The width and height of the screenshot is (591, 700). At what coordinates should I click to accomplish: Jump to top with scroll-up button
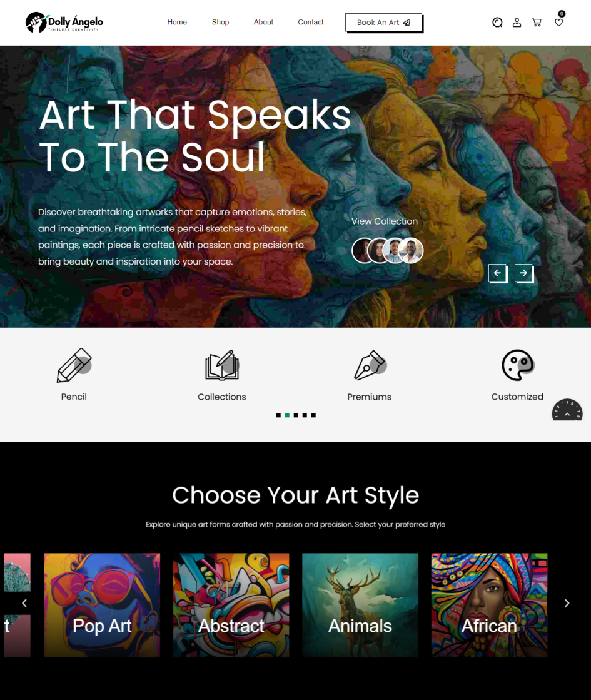[567, 410]
